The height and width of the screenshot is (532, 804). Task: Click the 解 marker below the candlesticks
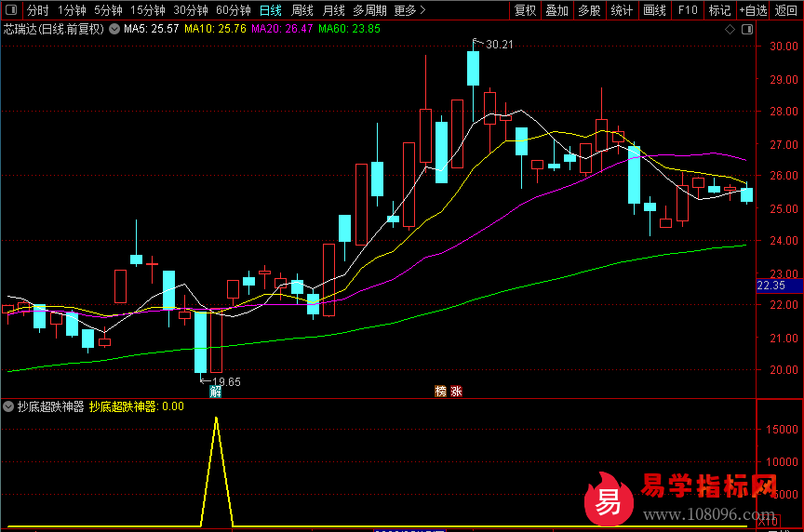point(216,392)
